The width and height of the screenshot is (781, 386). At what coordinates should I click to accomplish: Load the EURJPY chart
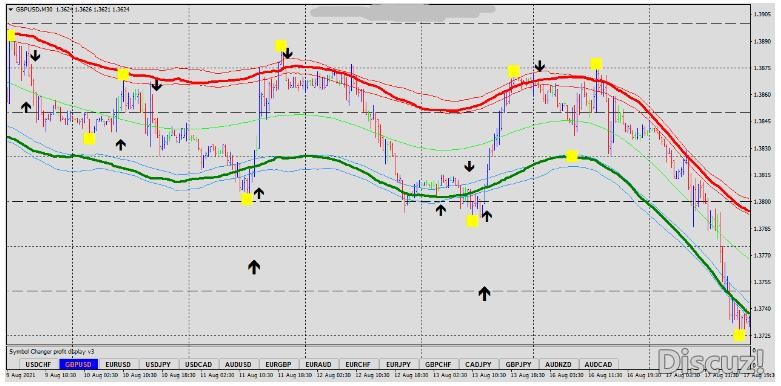click(398, 364)
